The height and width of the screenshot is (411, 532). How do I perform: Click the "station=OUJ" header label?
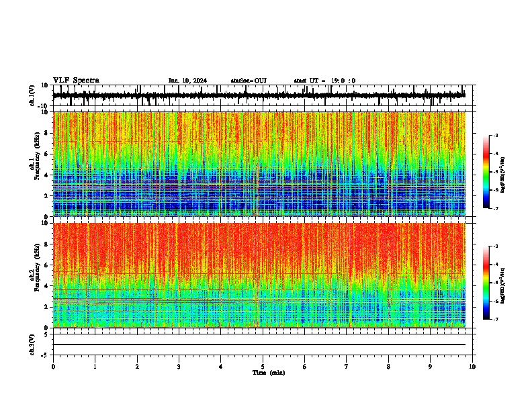coord(249,81)
